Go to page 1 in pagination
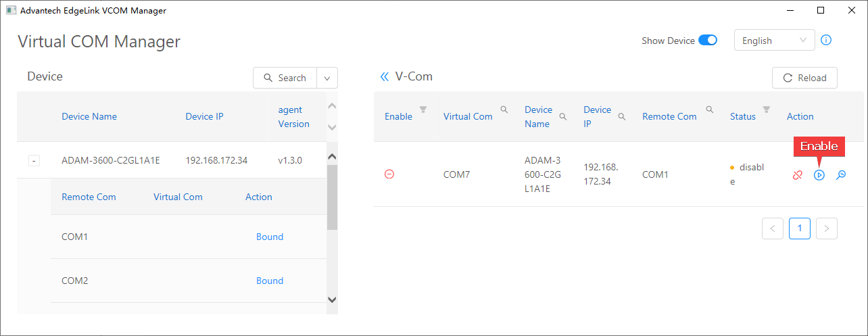The image size is (868, 336). (x=799, y=229)
